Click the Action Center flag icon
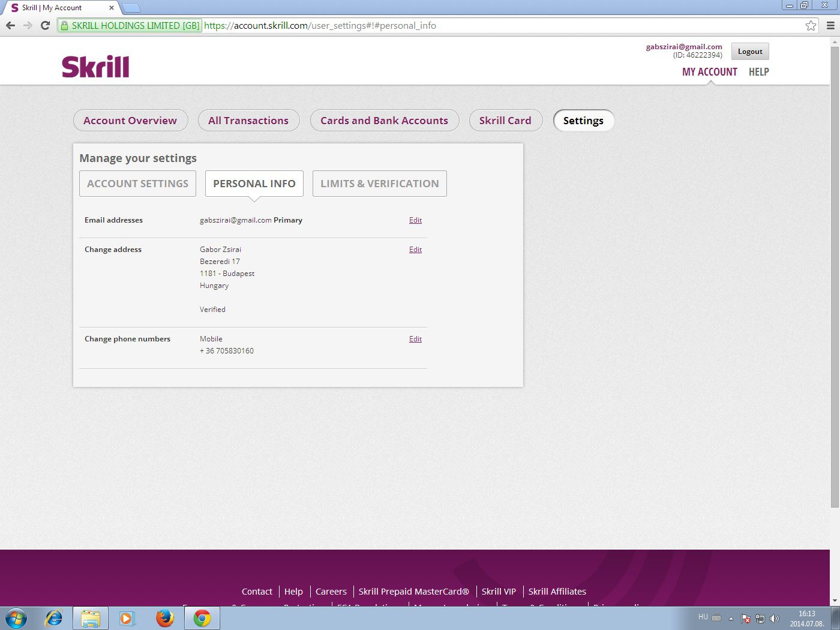 click(x=746, y=619)
